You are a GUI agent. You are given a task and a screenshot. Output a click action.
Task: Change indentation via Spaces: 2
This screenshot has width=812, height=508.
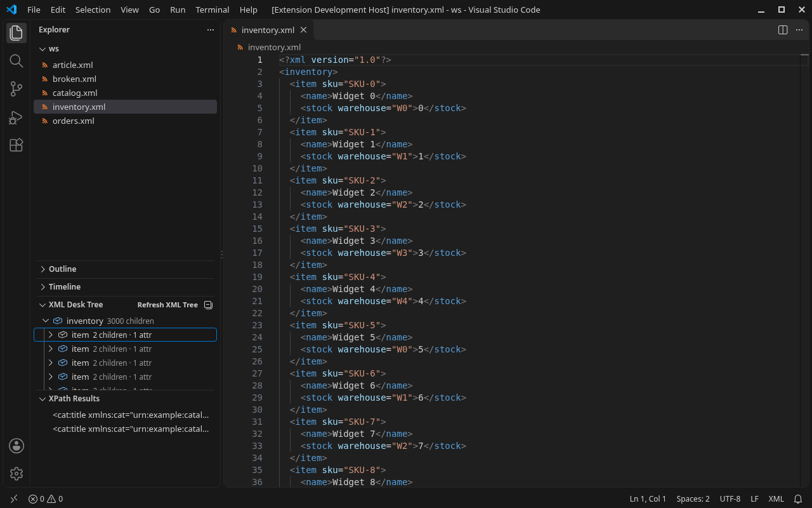(693, 499)
